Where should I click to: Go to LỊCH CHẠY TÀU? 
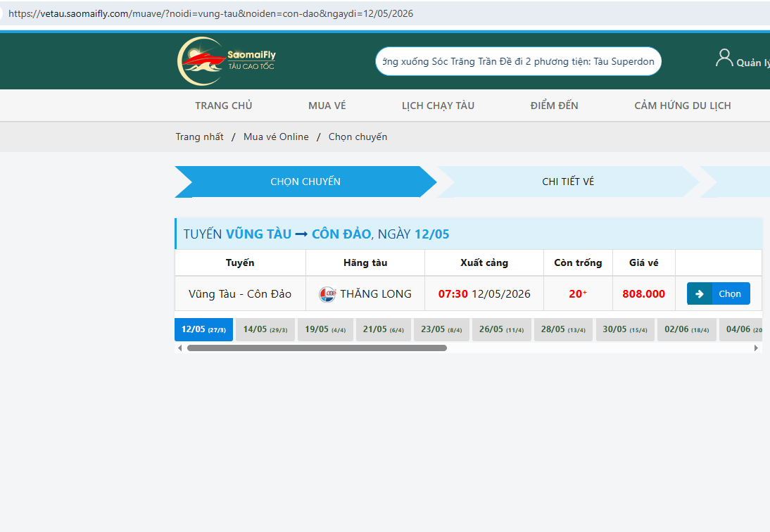pos(438,106)
